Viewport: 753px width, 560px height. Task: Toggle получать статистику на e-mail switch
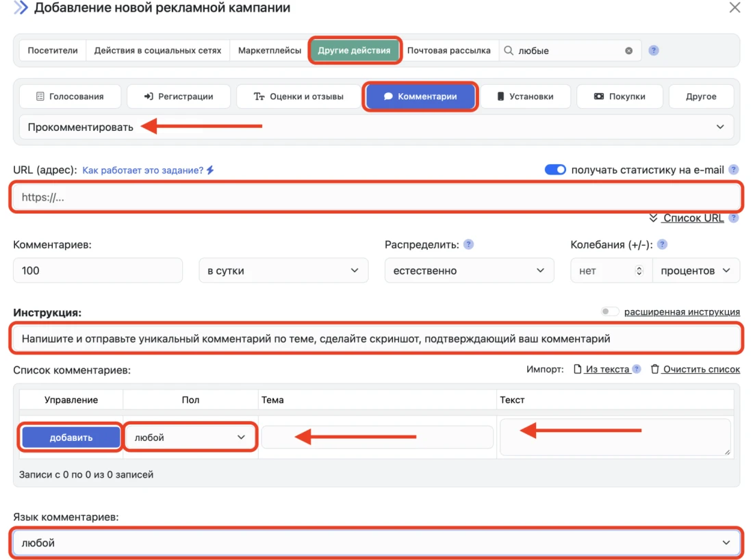(x=555, y=170)
